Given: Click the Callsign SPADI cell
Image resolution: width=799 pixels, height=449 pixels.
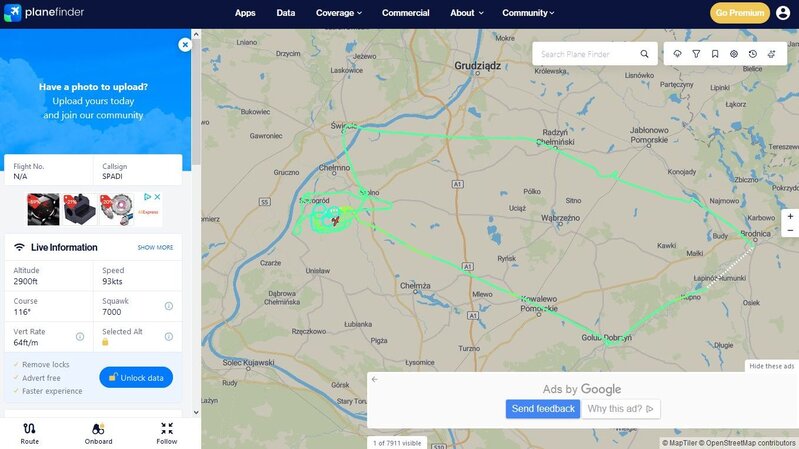Looking at the screenshot, I should [x=138, y=171].
